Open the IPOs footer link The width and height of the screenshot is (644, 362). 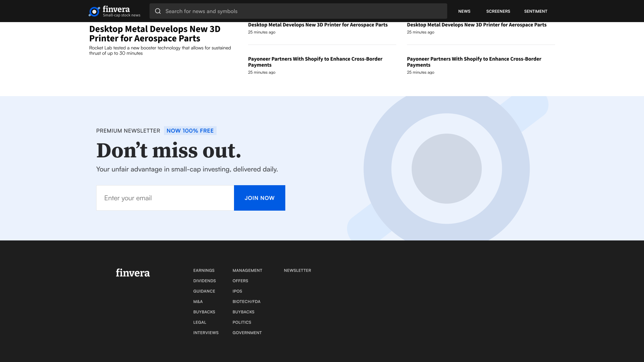(x=237, y=291)
